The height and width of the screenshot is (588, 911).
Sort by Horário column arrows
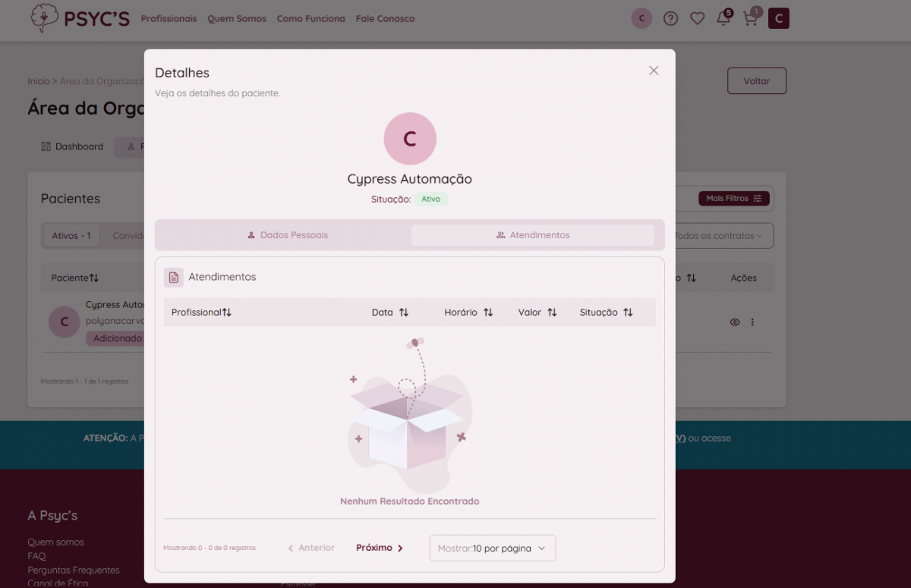pyautogui.click(x=488, y=313)
